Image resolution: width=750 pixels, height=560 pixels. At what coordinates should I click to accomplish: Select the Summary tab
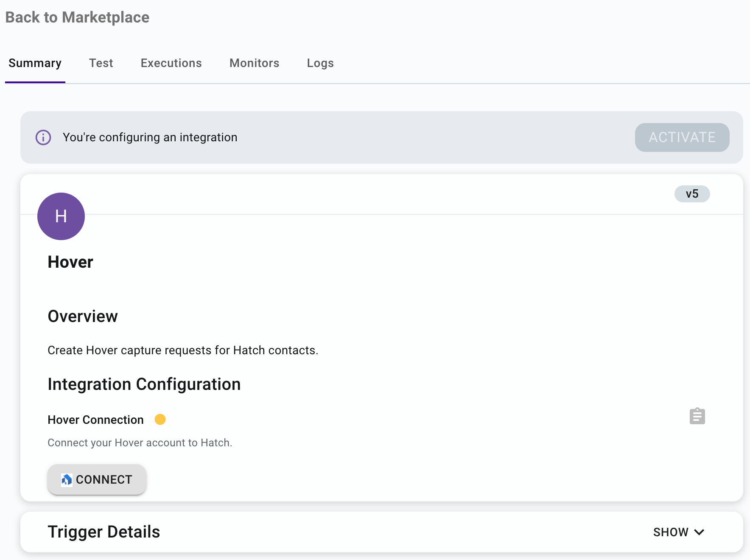(35, 63)
